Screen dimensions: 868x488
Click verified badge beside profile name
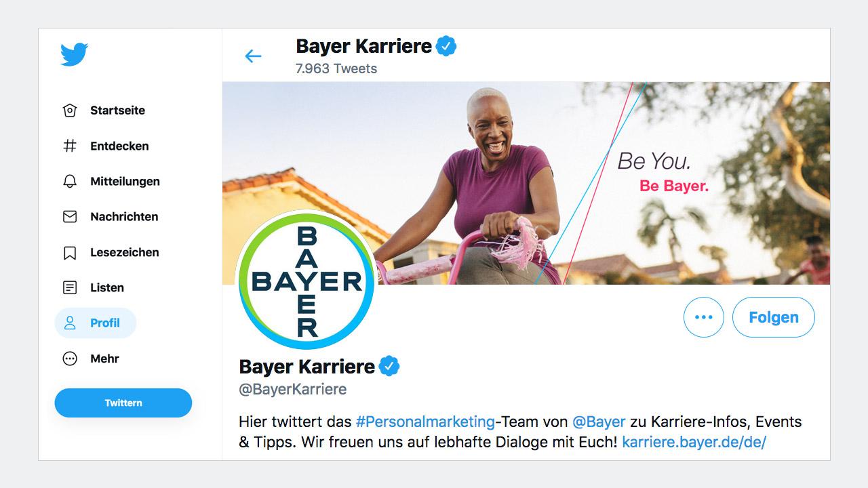pyautogui.click(x=389, y=367)
